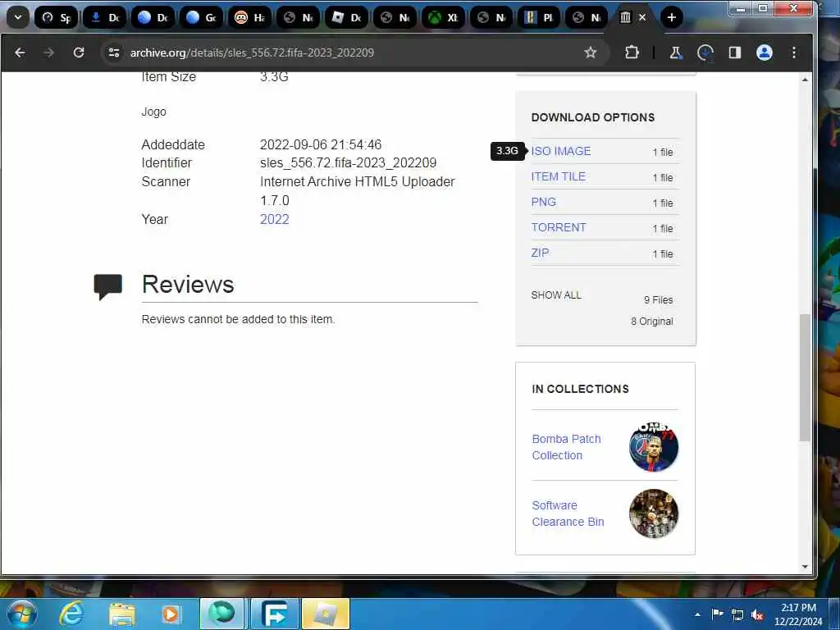Image resolution: width=840 pixels, height=630 pixels.
Task: Open the tab search dropdown arrow
Action: coord(18,18)
